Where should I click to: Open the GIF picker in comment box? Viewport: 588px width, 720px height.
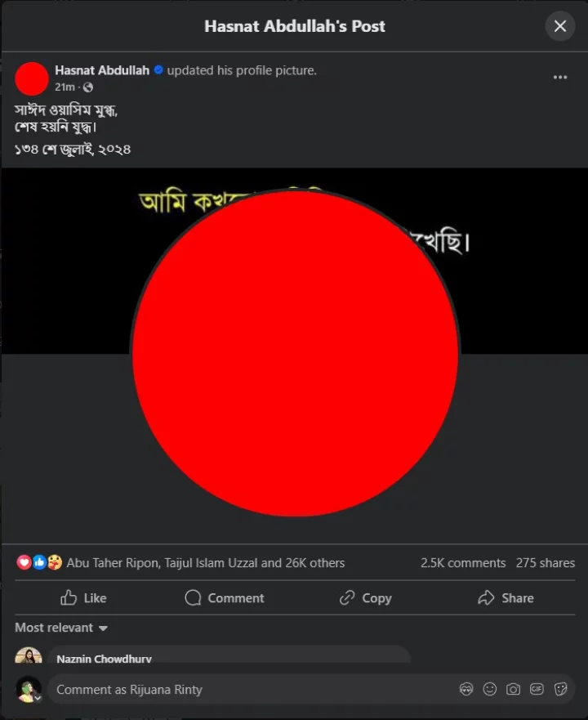click(537, 689)
